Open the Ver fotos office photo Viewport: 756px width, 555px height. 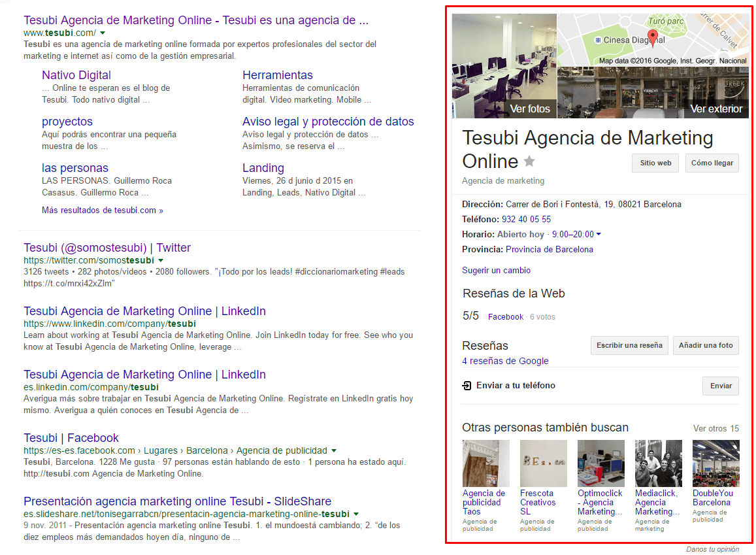(x=504, y=66)
